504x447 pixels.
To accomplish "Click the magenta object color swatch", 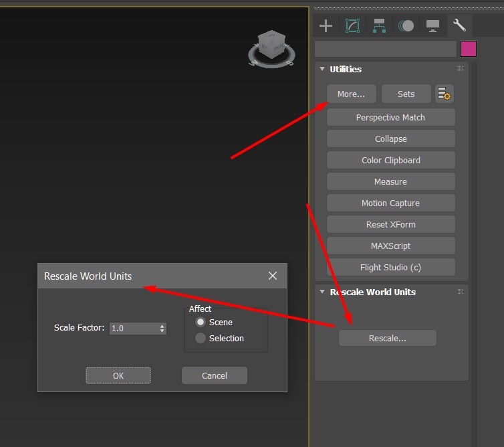I will [x=469, y=49].
